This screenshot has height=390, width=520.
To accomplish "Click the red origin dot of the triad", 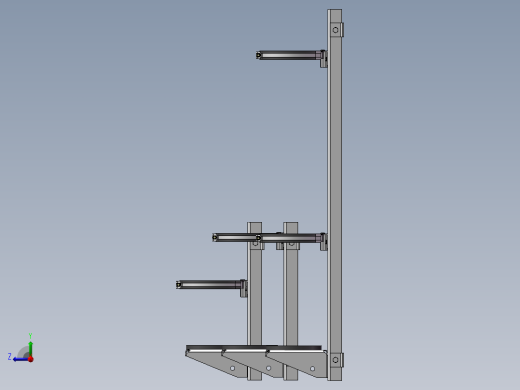I will pos(31,359).
